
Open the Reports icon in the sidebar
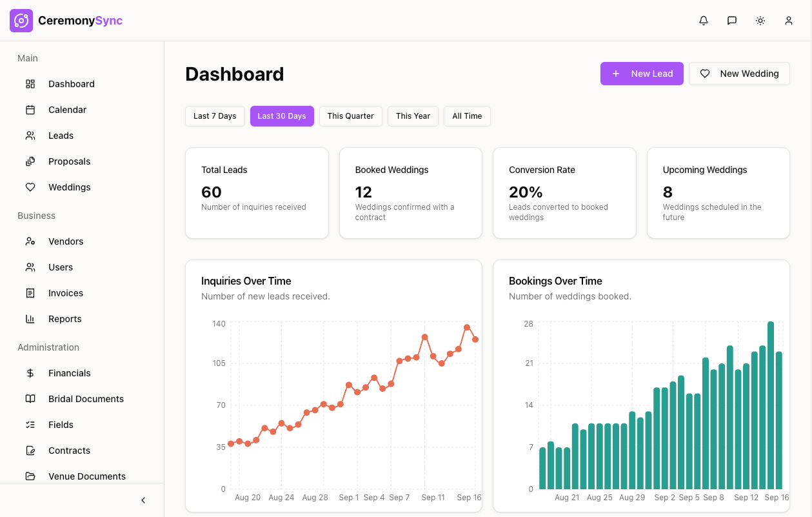tap(30, 319)
